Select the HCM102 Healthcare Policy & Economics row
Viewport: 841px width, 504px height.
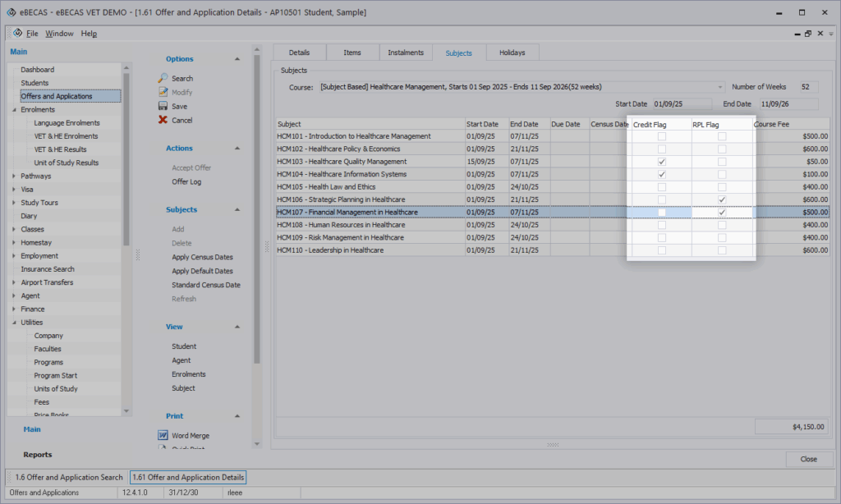pyautogui.click(x=553, y=149)
